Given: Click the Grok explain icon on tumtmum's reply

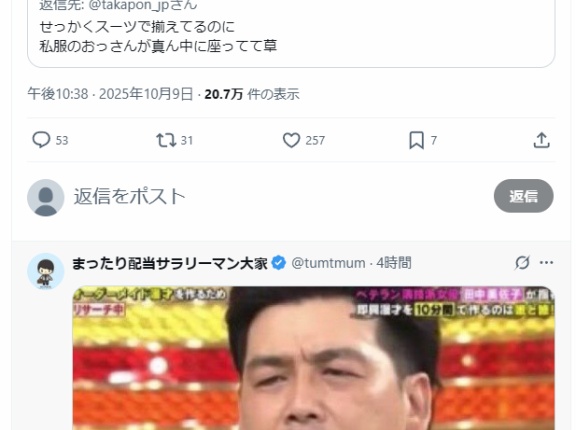Looking at the screenshot, I should pyautogui.click(x=522, y=263).
